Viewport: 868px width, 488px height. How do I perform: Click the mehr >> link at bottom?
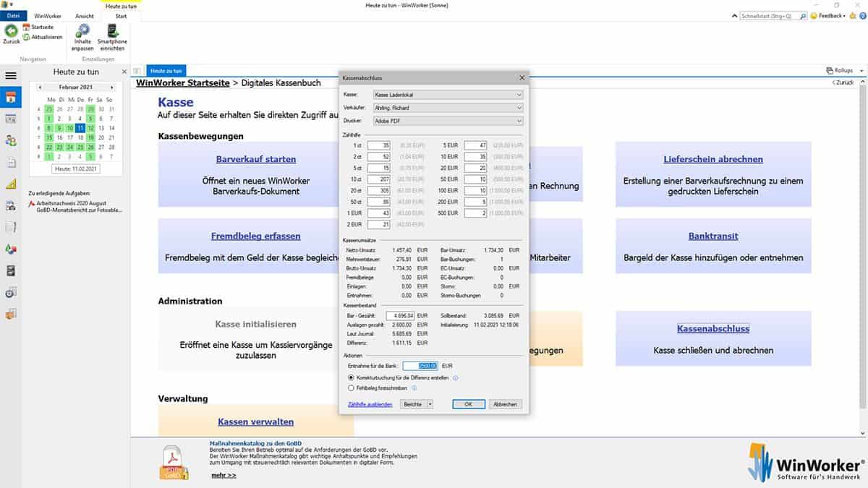point(224,475)
